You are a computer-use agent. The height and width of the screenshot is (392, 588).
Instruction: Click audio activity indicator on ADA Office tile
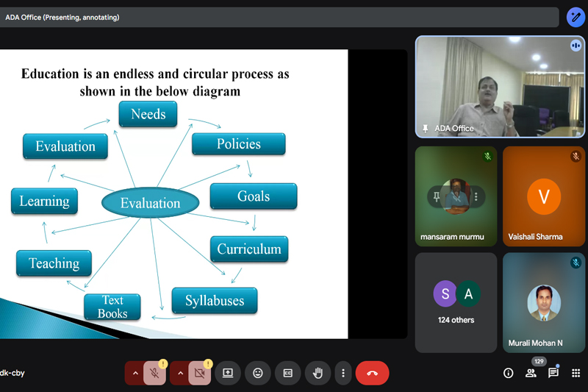(x=576, y=46)
